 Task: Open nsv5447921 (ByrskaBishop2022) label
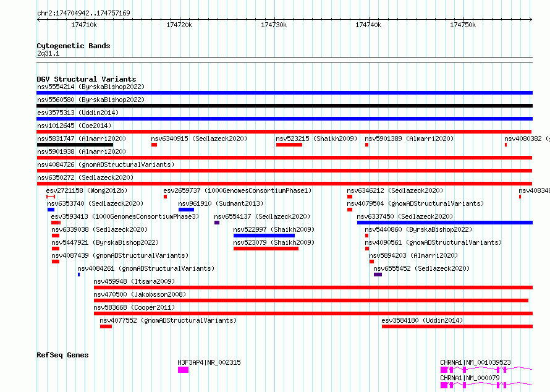[105, 242]
